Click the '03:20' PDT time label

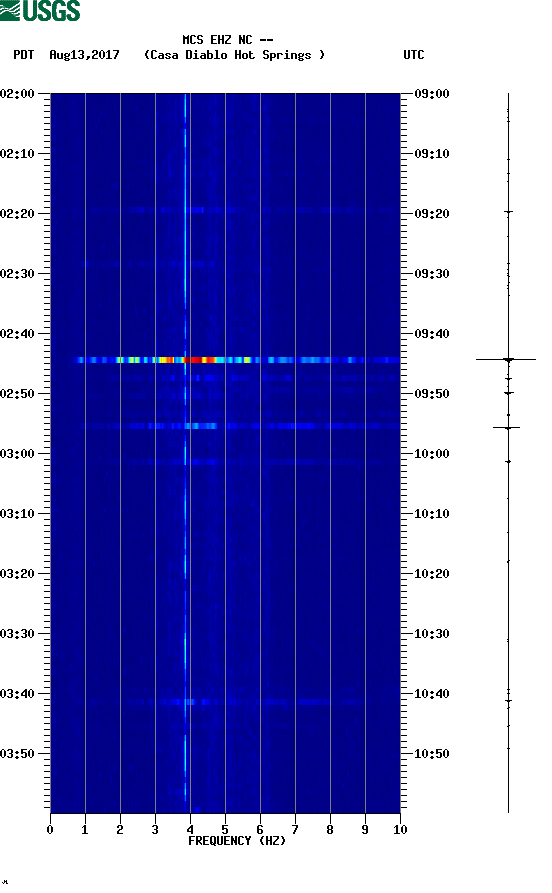pos(17,574)
